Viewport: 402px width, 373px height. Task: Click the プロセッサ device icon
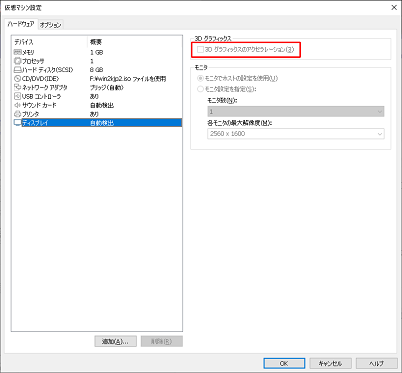point(18,61)
